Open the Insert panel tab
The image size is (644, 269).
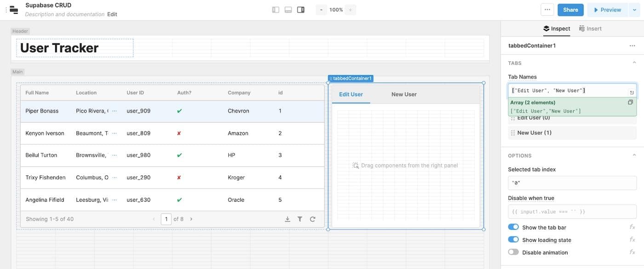[590, 29]
